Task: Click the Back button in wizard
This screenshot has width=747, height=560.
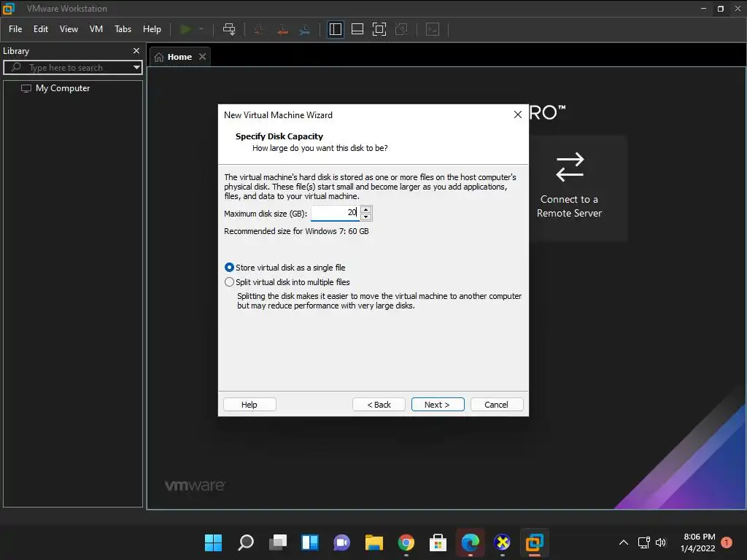Action: (379, 404)
